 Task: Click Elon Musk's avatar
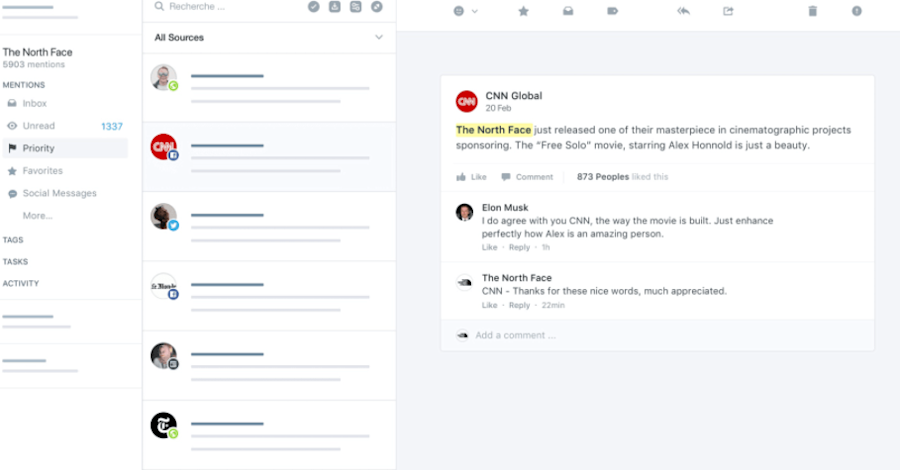(464, 212)
